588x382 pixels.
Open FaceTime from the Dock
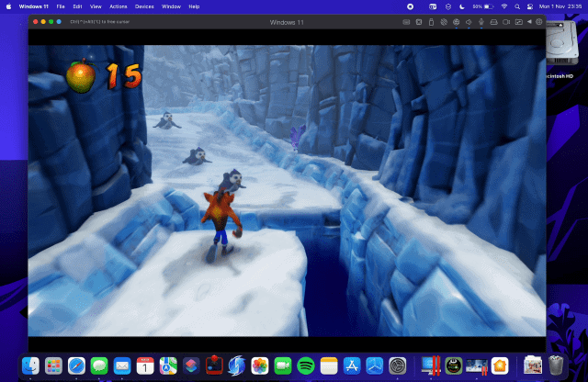(283, 365)
